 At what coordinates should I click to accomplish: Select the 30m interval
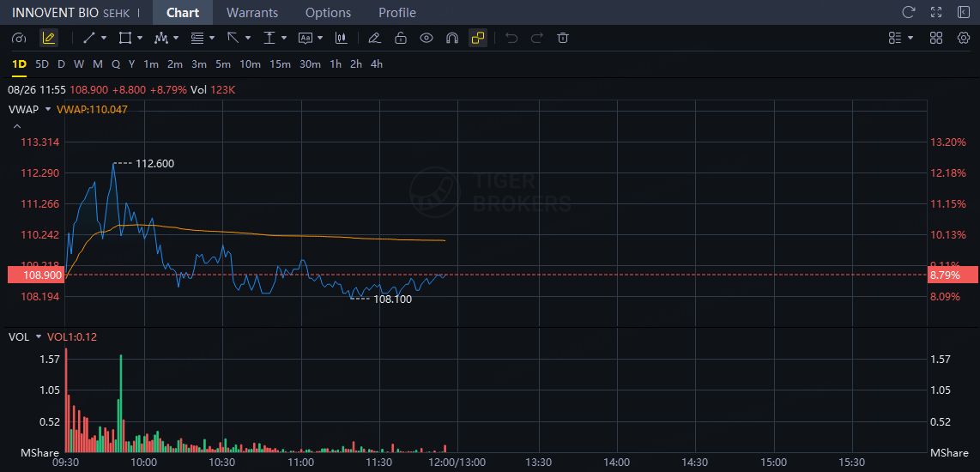click(x=310, y=64)
